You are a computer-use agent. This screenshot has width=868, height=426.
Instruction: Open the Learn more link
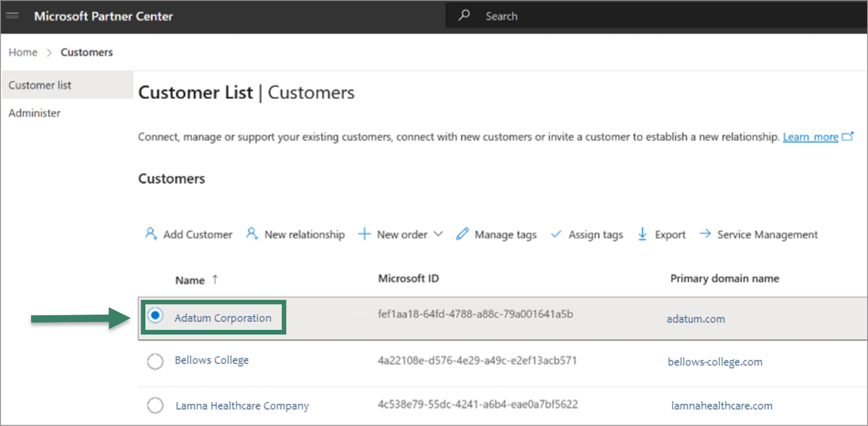(810, 137)
